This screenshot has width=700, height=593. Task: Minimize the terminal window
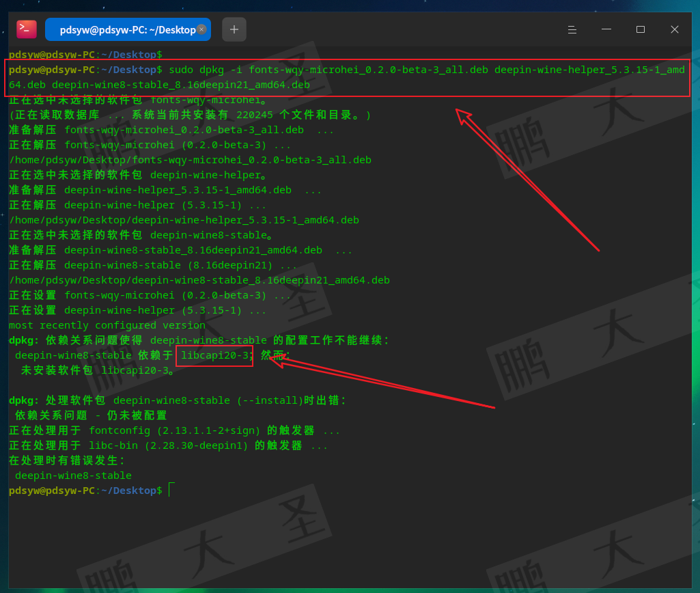pyautogui.click(x=606, y=29)
